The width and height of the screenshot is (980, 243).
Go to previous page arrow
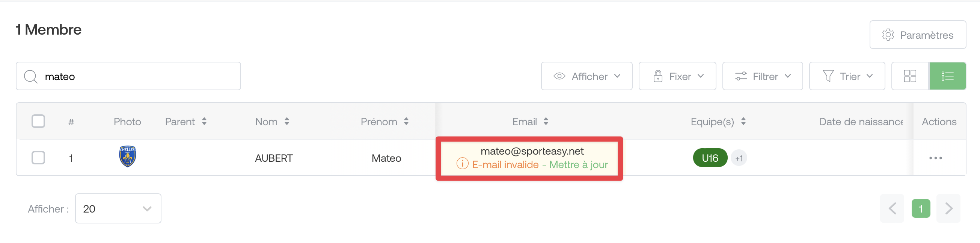pos(892,208)
